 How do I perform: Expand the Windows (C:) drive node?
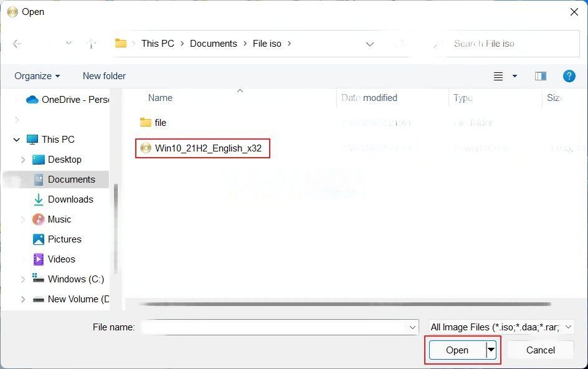pyautogui.click(x=23, y=279)
